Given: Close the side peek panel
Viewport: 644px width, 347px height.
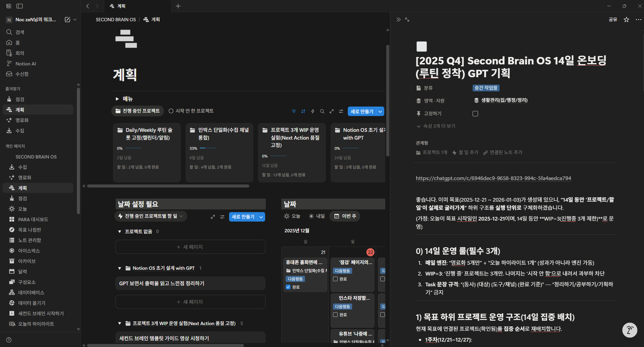Looking at the screenshot, I should 398,20.
